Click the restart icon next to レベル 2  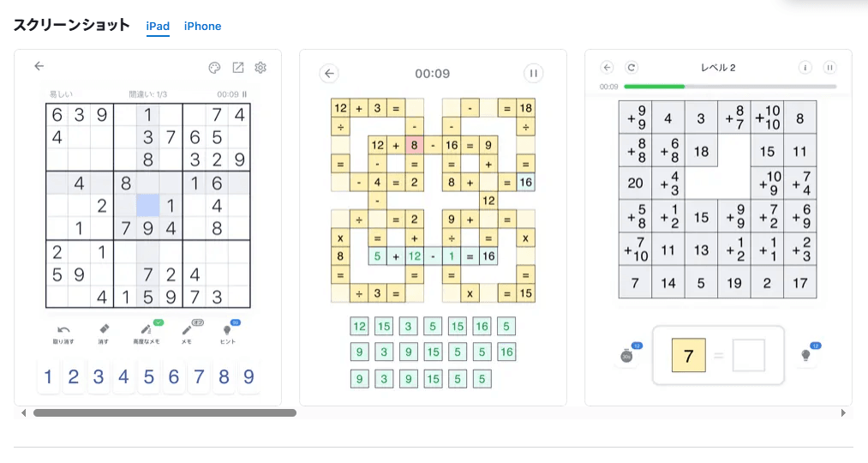point(631,67)
